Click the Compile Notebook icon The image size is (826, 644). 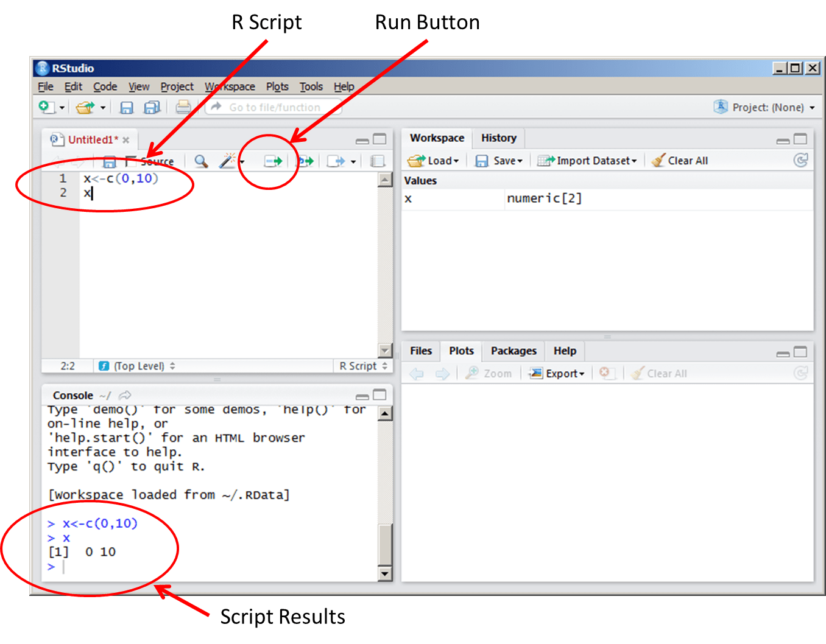click(x=378, y=161)
